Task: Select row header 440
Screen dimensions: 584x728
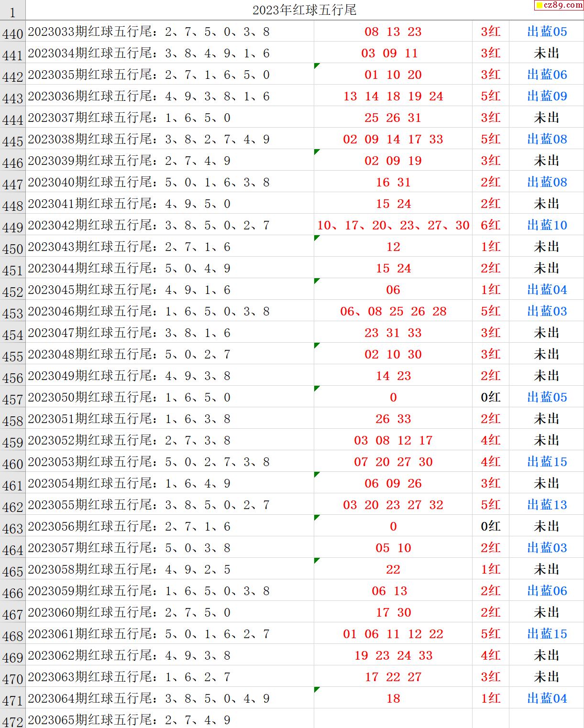Action: [12, 33]
